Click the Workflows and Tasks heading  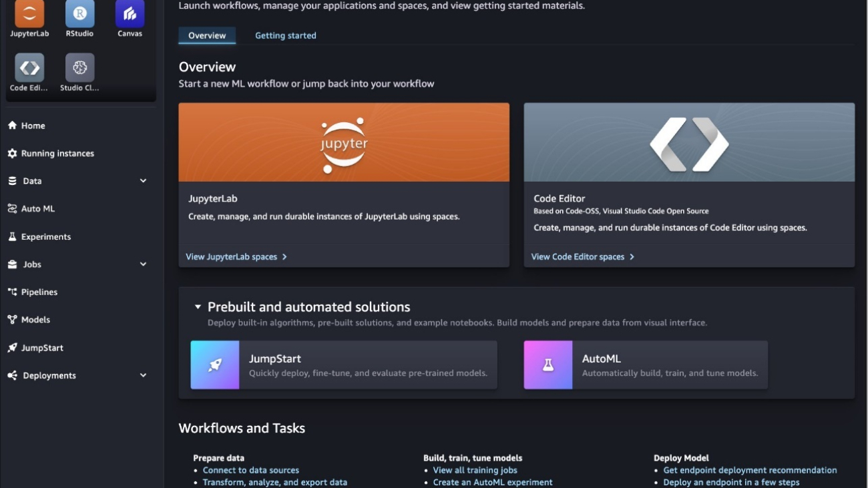(242, 429)
